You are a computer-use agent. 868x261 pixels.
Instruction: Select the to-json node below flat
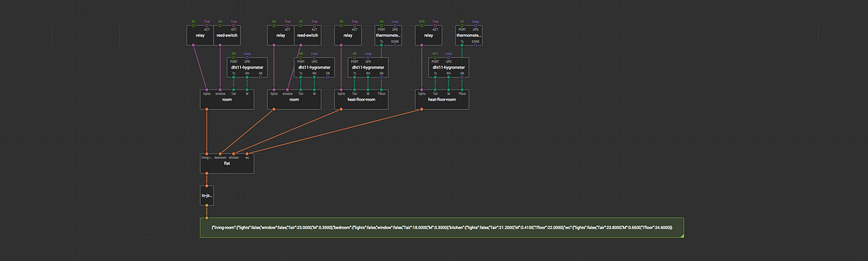pos(207,195)
